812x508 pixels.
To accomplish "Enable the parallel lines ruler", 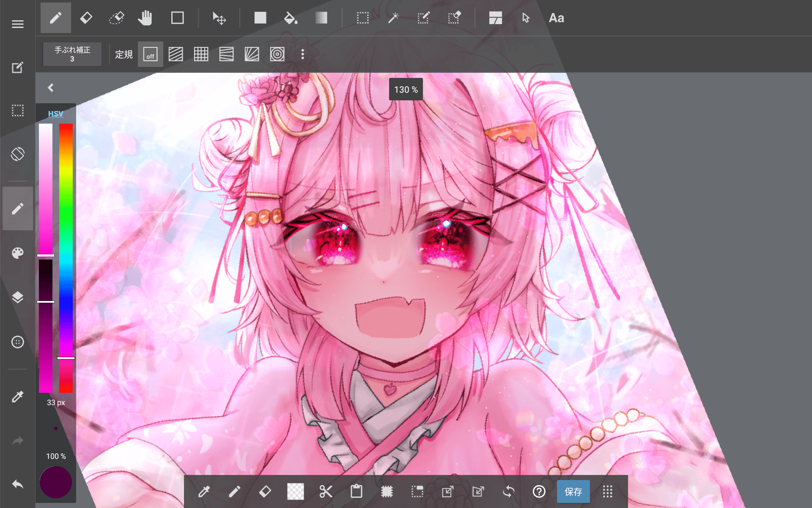I will click(176, 54).
